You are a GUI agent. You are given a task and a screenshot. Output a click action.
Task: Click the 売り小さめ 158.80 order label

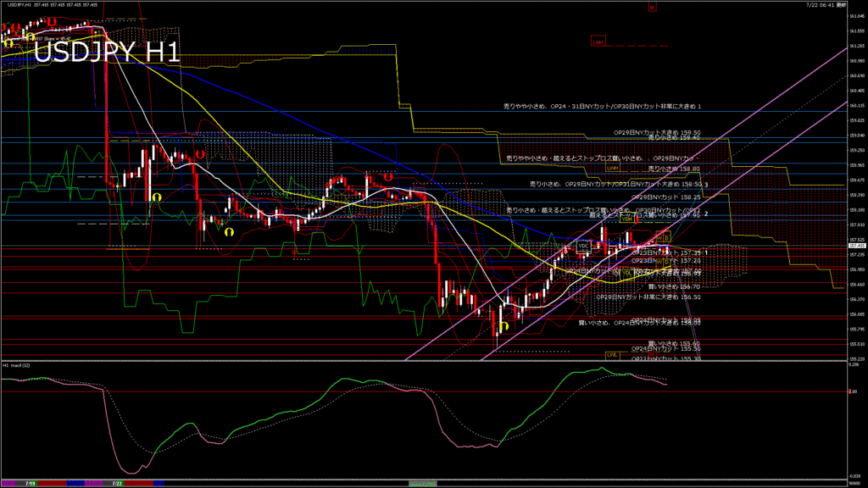(674, 169)
